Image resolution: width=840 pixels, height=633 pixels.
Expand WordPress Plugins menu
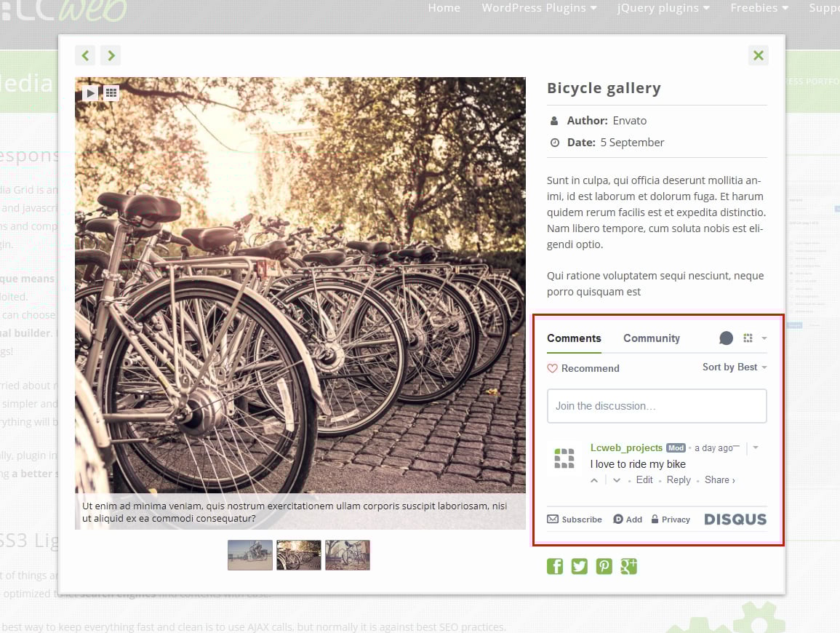point(539,8)
